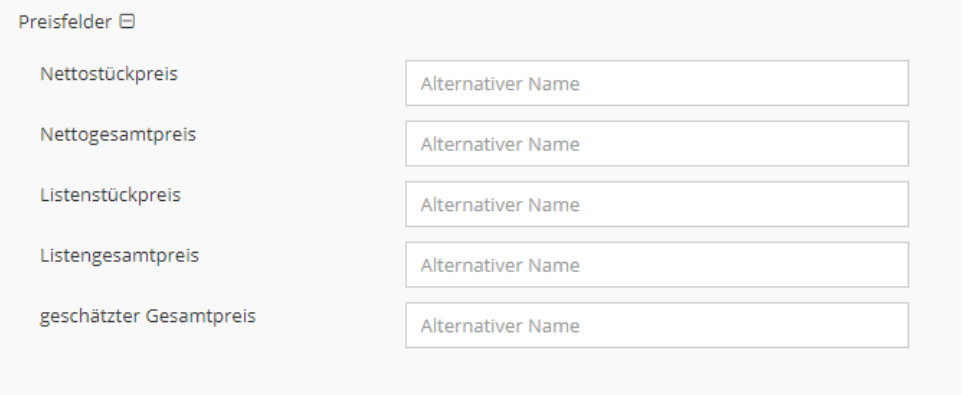Place cursor in text box beside Nettostückpreis
Image resolution: width=966 pixels, height=395 pixels.
pyautogui.click(x=657, y=83)
